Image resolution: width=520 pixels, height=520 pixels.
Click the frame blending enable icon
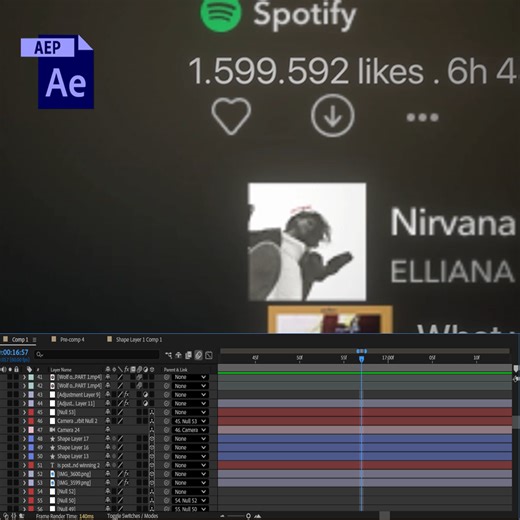click(x=188, y=355)
